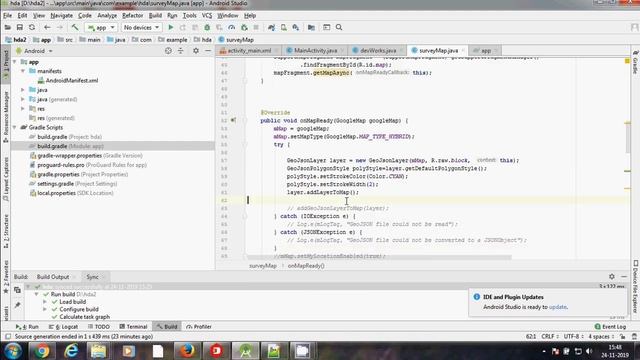This screenshot has width=640, height=360.
Task: Open the Sync tab in Build panel
Action: coord(92,277)
